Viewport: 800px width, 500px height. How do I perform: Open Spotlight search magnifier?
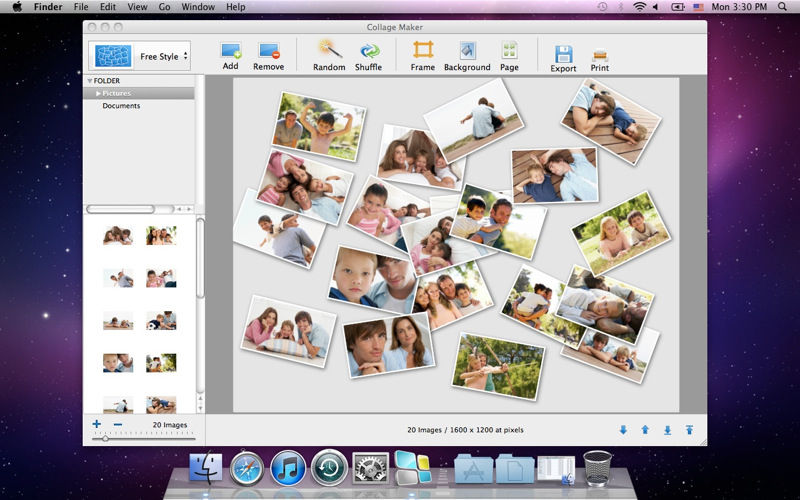(782, 7)
